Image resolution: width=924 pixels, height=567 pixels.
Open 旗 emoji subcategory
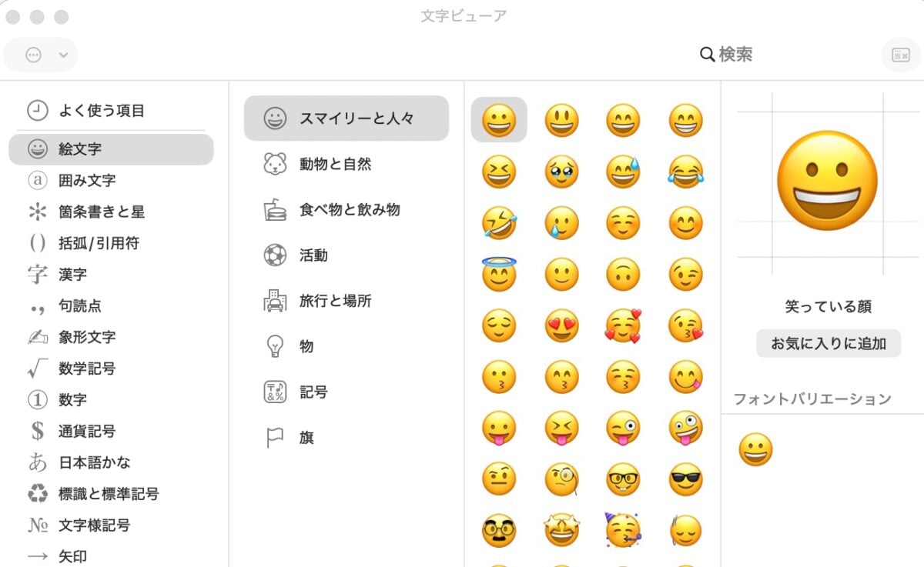pos(346,438)
